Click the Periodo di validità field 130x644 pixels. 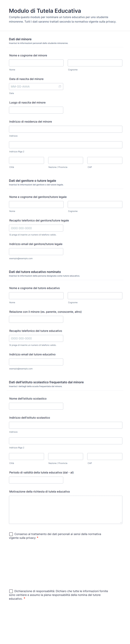click(36, 480)
